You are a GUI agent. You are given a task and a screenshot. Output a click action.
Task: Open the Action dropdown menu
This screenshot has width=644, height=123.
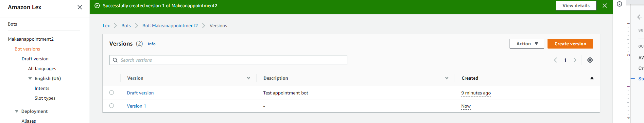click(x=527, y=44)
